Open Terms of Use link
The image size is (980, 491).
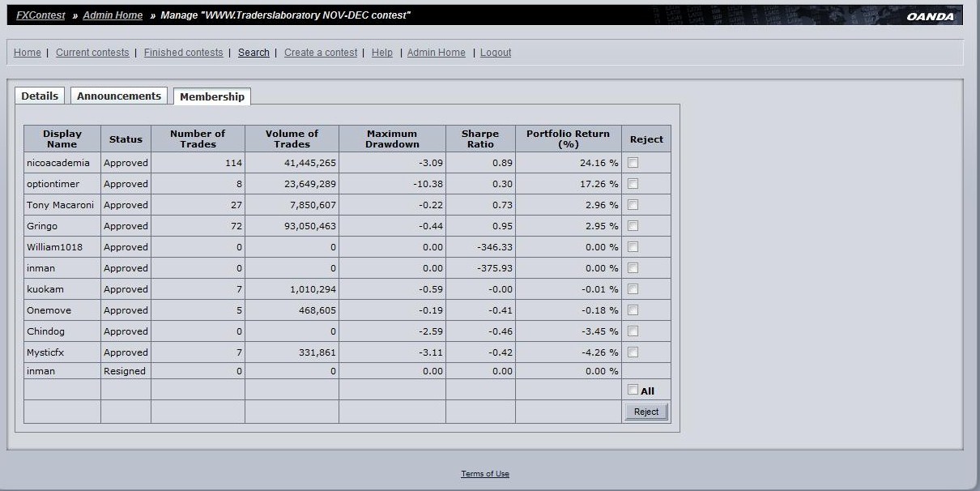click(485, 474)
